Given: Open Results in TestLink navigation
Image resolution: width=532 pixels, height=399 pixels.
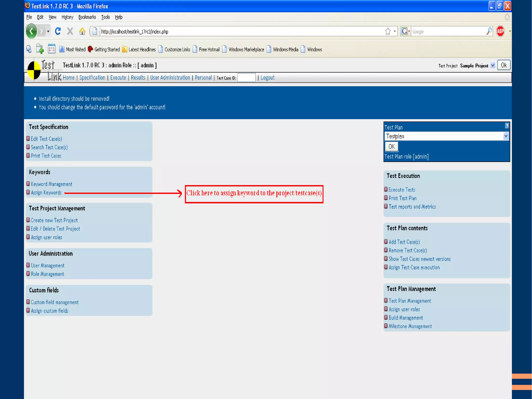Looking at the screenshot, I should 138,78.
